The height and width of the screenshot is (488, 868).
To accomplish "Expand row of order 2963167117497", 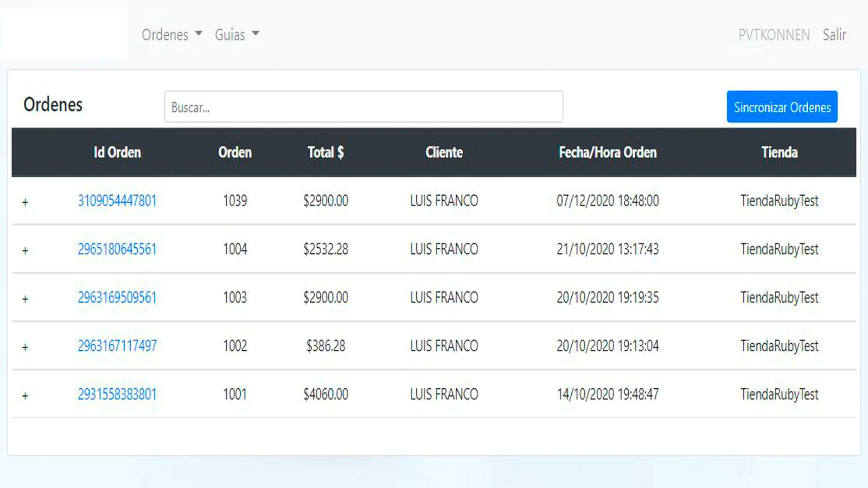I will coord(25,347).
